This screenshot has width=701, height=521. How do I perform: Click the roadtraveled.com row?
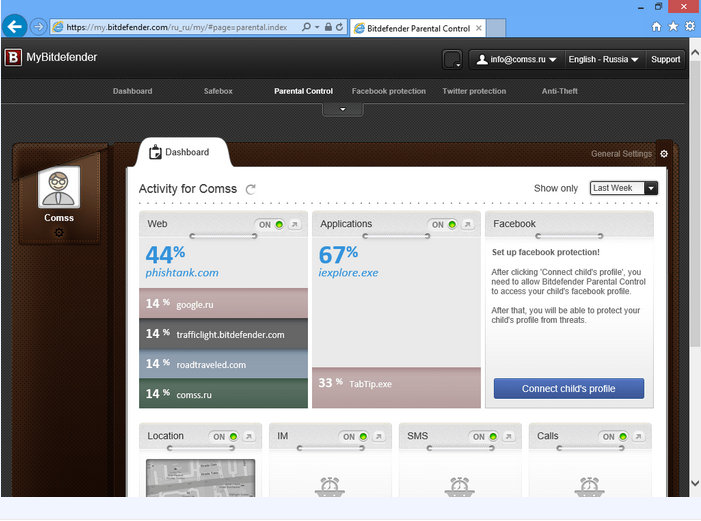coord(224,364)
